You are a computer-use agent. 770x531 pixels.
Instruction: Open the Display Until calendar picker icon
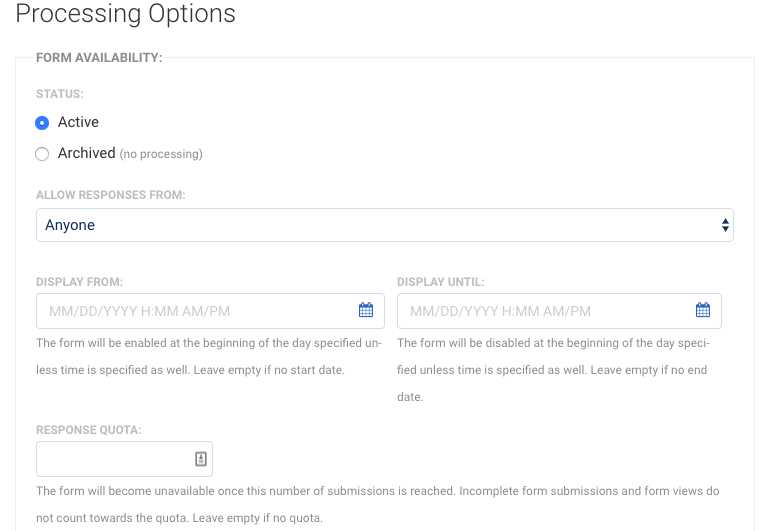tap(703, 310)
